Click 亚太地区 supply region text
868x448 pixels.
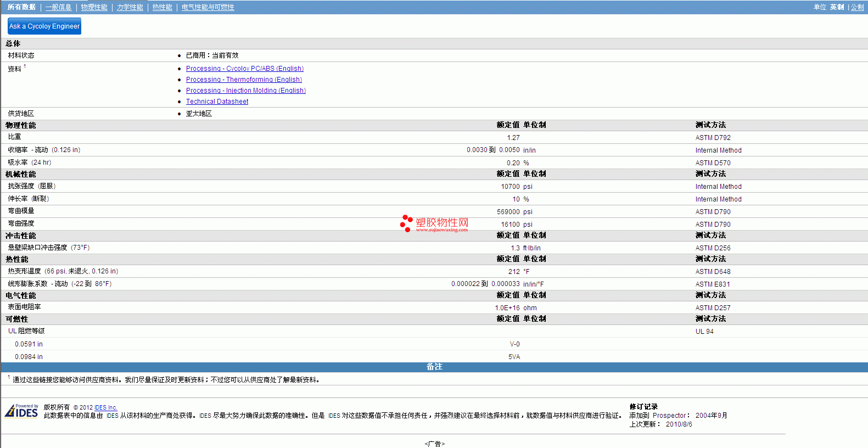point(199,114)
